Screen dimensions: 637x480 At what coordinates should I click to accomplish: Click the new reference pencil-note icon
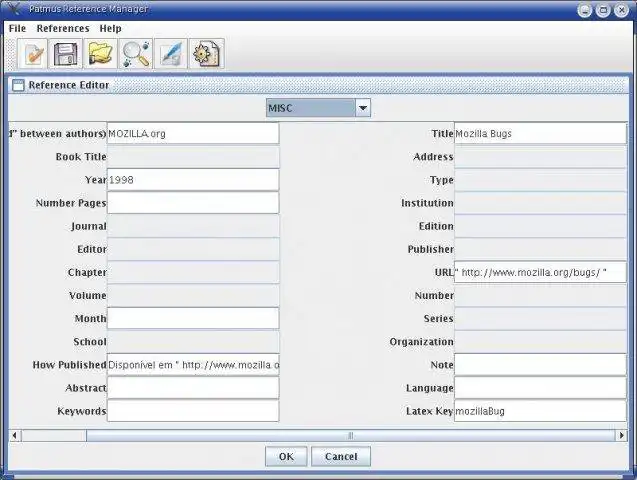pos(32,54)
